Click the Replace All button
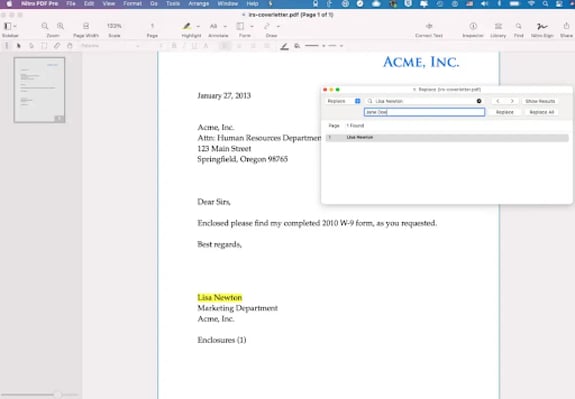This screenshot has height=399, width=575. pos(542,112)
